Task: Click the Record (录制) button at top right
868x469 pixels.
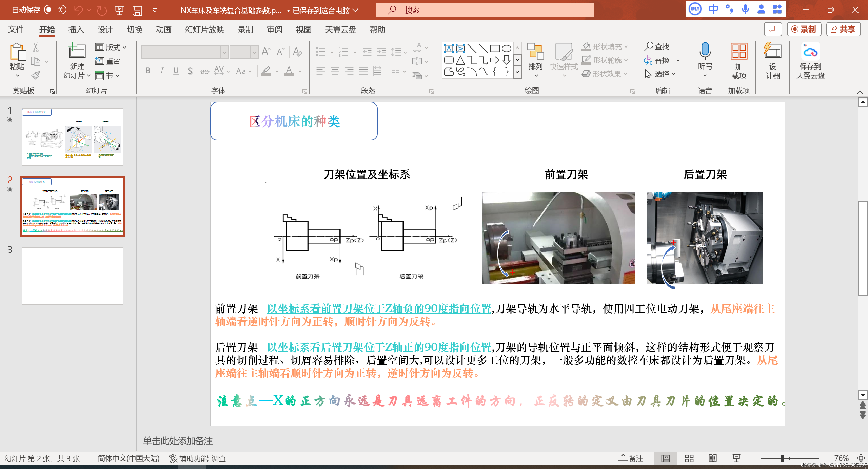Action: [x=804, y=30]
